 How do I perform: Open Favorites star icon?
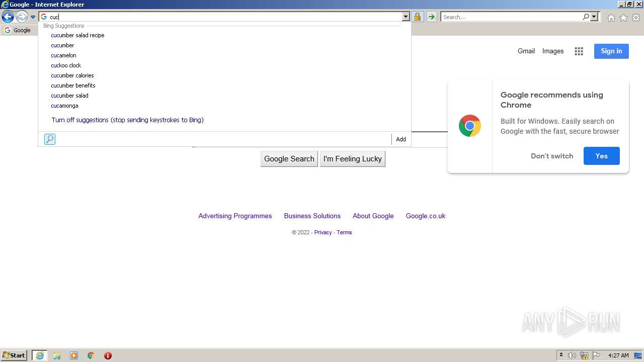pyautogui.click(x=623, y=18)
